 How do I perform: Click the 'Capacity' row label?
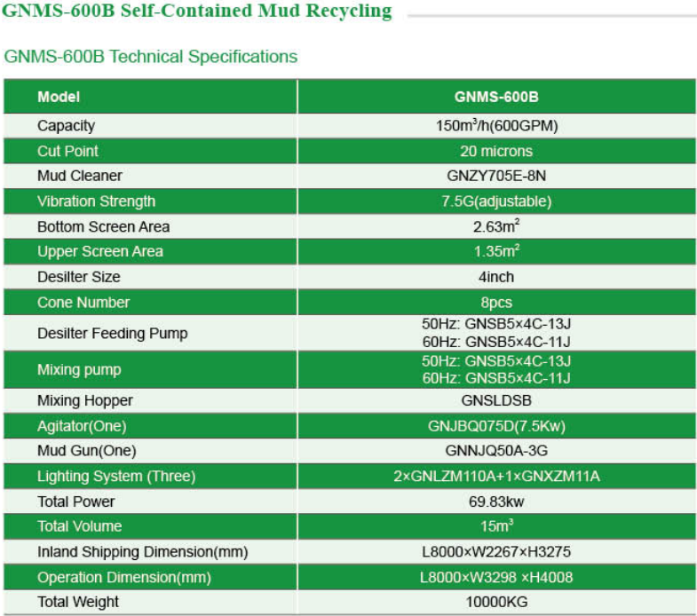[x=67, y=126]
